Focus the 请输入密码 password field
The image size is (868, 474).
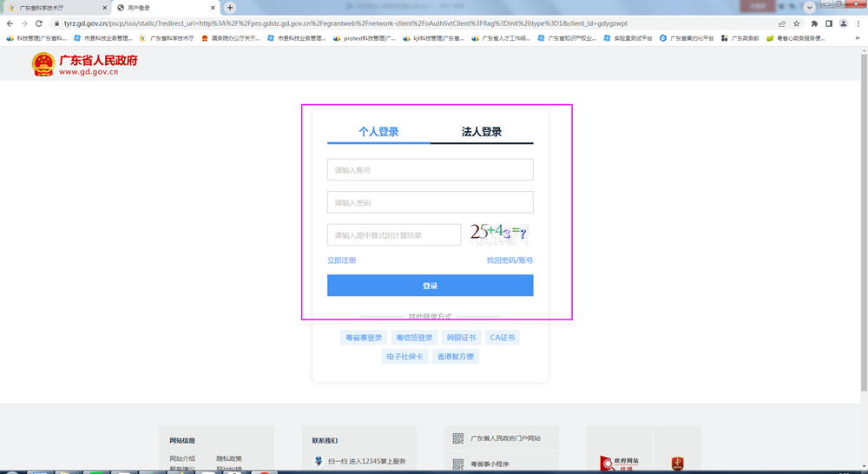tap(431, 202)
